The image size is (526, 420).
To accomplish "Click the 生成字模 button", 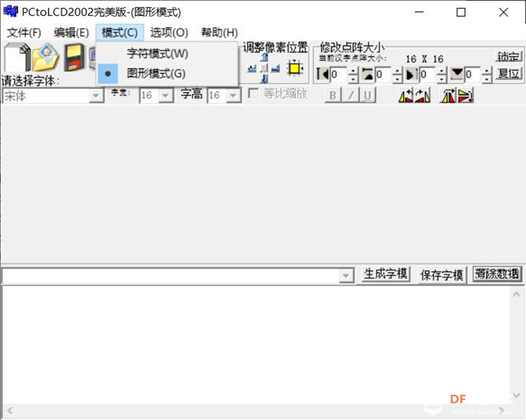I will click(x=386, y=274).
